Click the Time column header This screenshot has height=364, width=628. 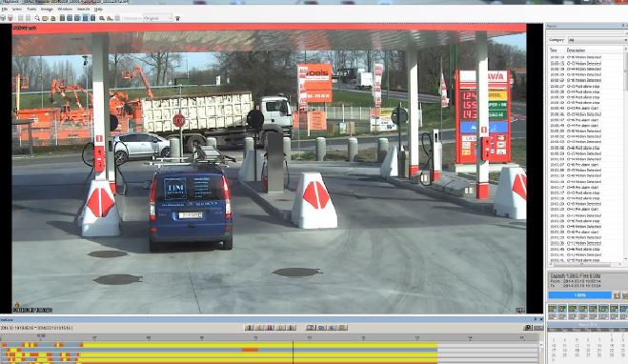click(553, 51)
